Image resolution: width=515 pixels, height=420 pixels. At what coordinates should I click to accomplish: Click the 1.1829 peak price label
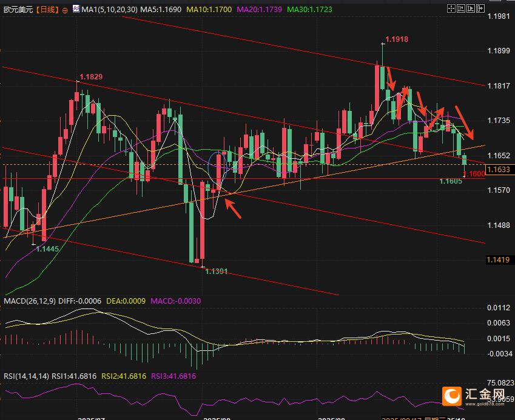click(x=91, y=77)
